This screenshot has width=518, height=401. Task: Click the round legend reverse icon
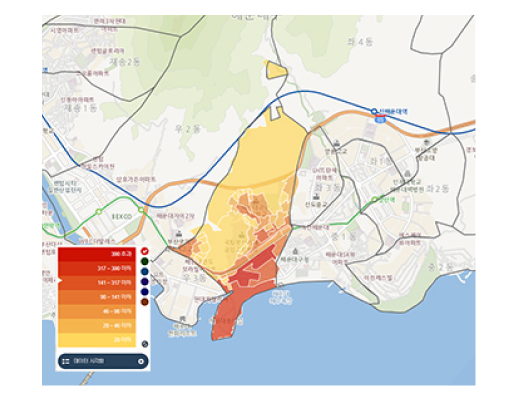[145, 344]
